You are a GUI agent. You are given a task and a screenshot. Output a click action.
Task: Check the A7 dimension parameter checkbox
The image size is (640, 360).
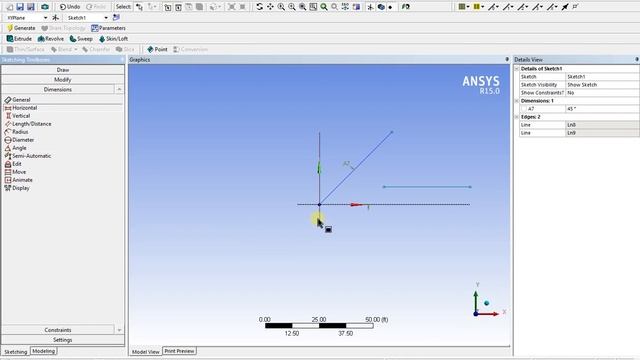pos(524,109)
